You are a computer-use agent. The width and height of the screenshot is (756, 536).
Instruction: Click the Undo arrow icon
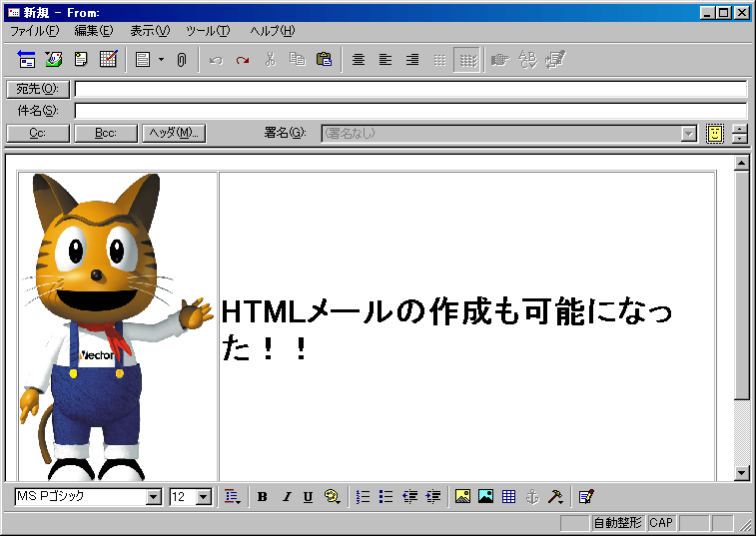216,60
